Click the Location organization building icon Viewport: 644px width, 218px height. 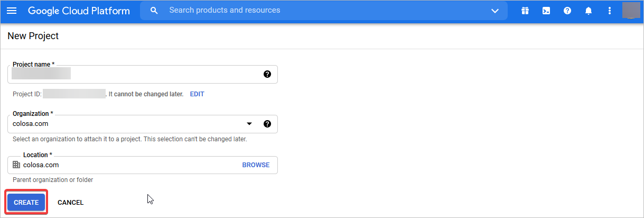[16, 165]
